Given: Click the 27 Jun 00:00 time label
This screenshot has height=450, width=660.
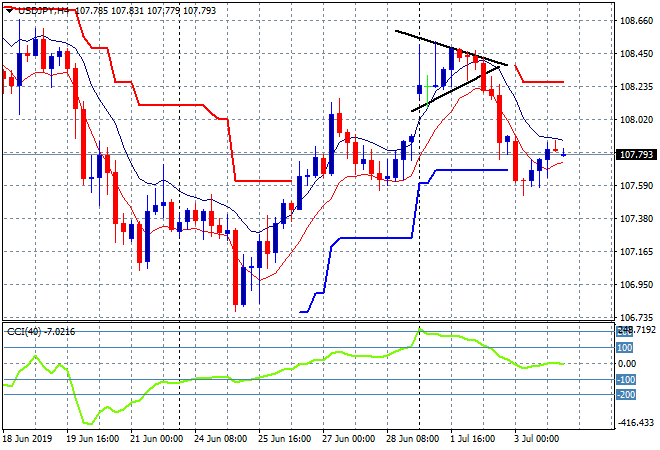Looking at the screenshot, I should coord(349,439).
